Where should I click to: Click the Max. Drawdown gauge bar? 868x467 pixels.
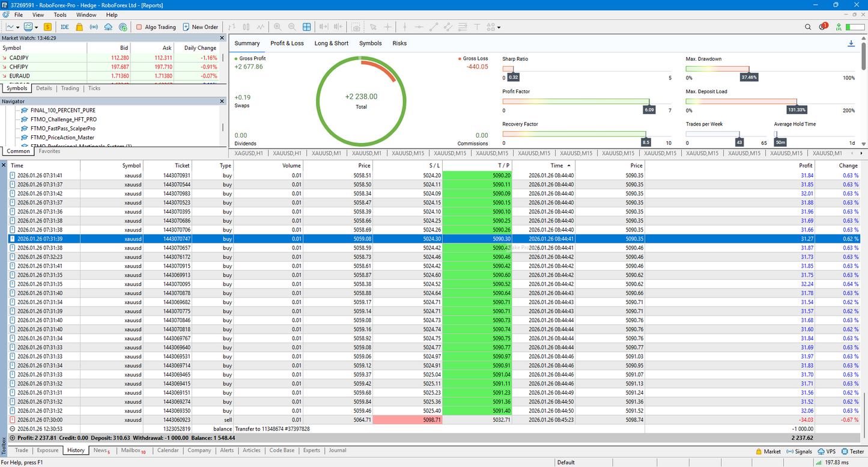tap(719, 69)
